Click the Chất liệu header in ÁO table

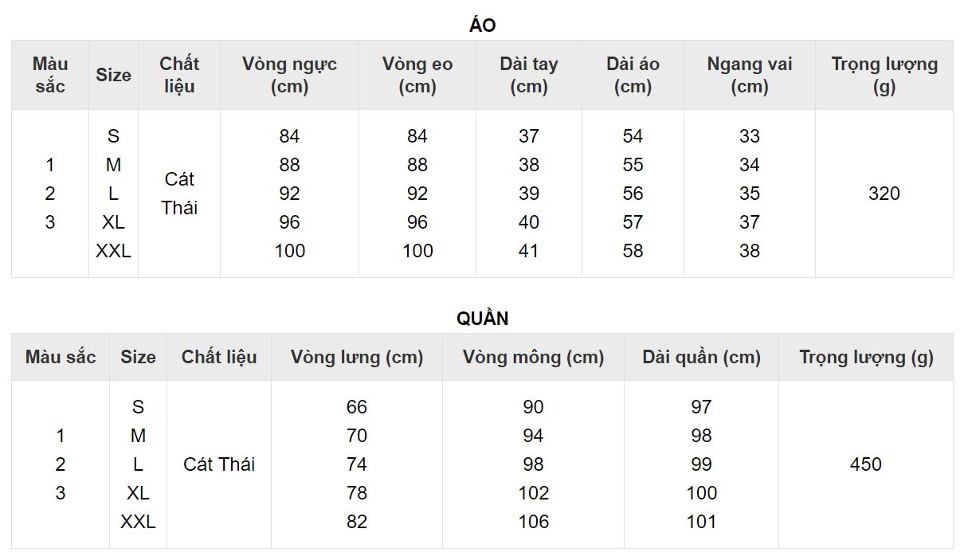pos(179,75)
